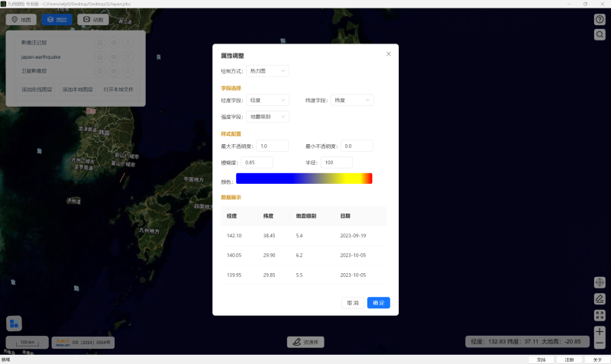Click table cell 38.45

point(269,236)
